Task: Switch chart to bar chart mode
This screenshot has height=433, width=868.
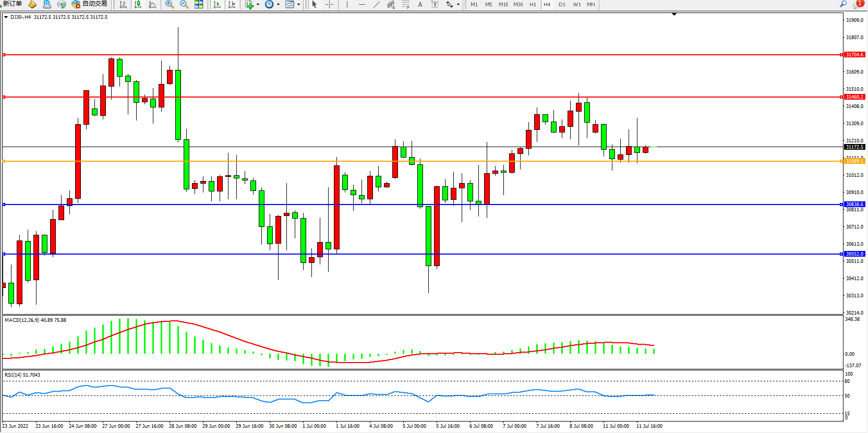Action: tap(123, 5)
